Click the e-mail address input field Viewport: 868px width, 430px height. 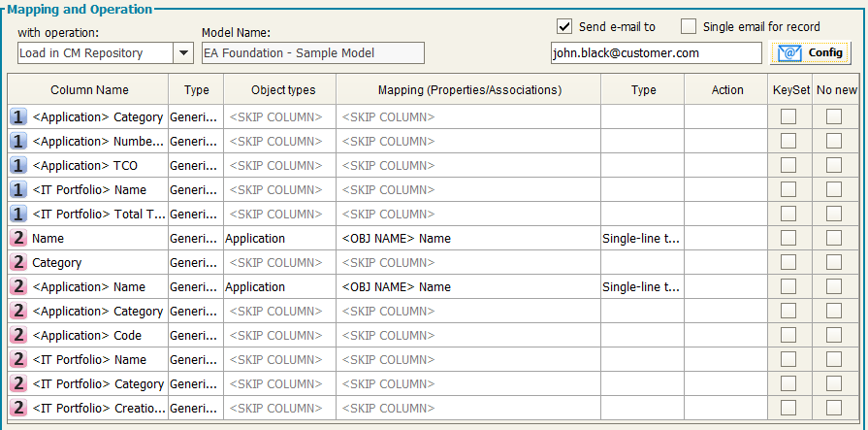pos(655,53)
